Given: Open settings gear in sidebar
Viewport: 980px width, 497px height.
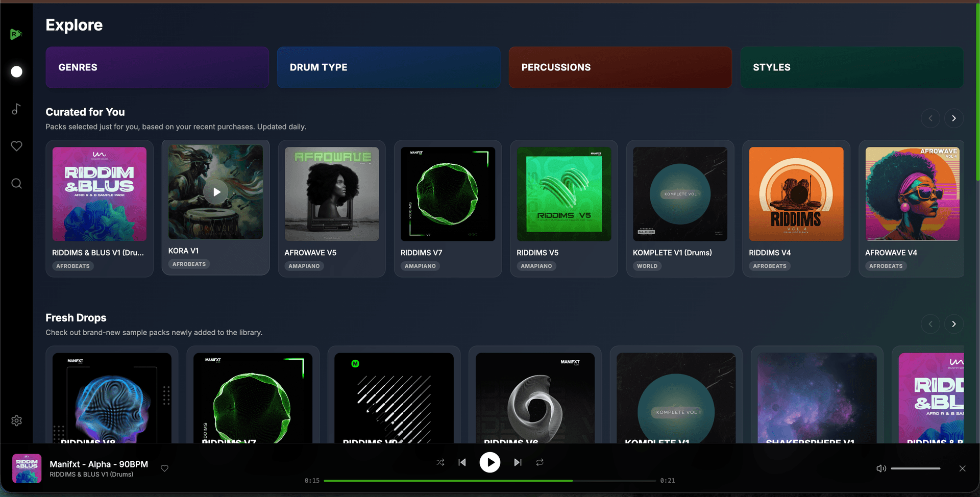Looking at the screenshot, I should tap(16, 420).
